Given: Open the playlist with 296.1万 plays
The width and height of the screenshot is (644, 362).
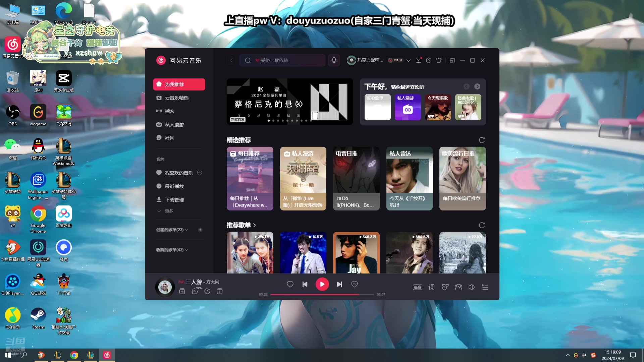Looking at the screenshot, I should click(250, 253).
